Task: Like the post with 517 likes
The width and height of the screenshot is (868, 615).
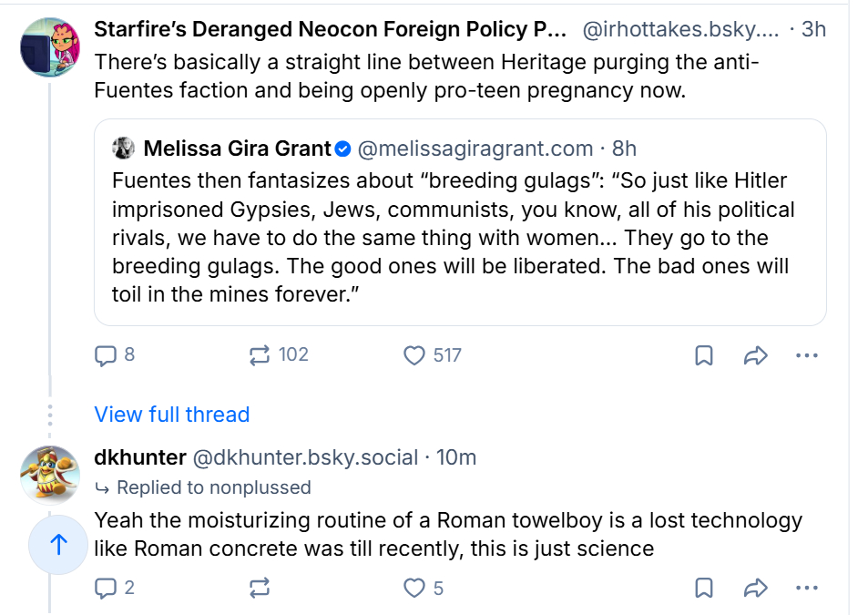Action: pos(414,355)
